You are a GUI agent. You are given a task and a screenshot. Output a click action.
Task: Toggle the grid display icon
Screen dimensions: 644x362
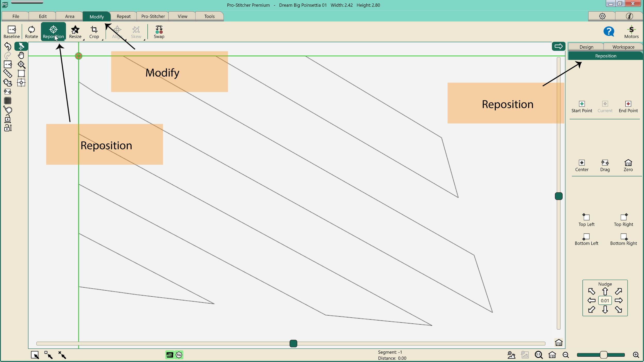coord(7,101)
